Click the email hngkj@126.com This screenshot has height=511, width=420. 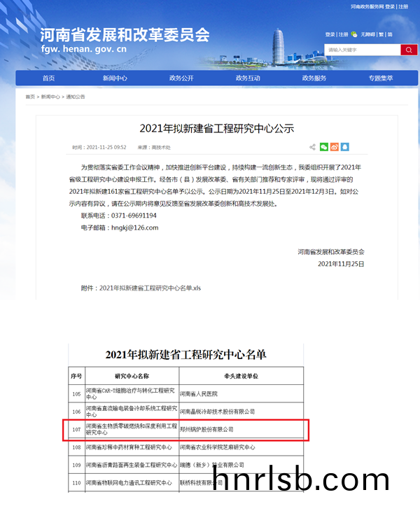(135, 227)
